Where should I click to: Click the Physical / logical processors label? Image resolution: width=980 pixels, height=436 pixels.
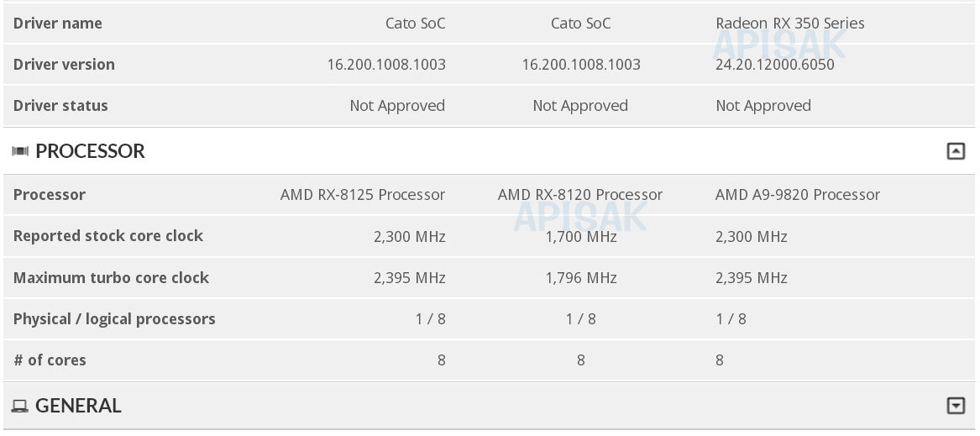pos(114,319)
